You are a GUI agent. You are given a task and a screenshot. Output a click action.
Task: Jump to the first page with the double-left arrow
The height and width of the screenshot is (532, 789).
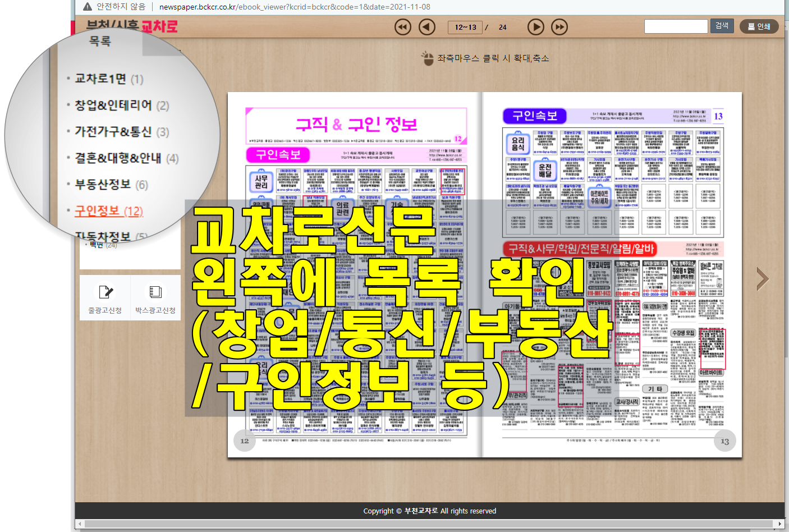point(403,27)
